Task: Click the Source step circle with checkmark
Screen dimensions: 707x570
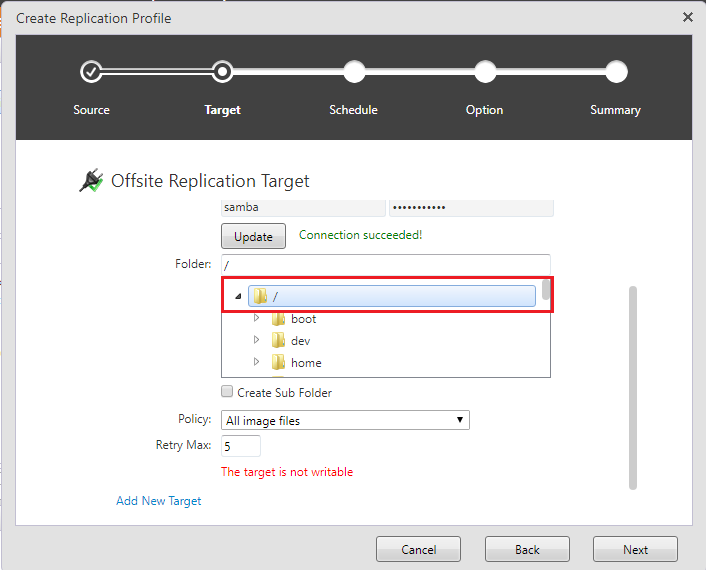Action: click(x=91, y=72)
